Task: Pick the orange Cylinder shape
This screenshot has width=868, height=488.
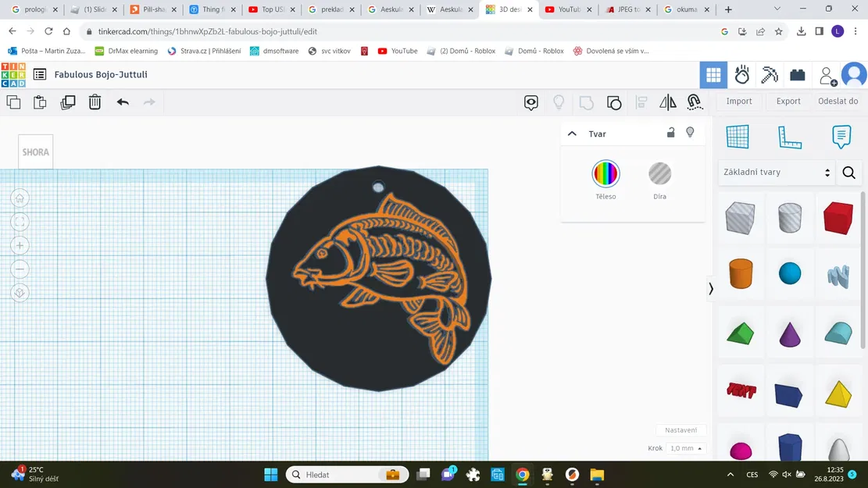Action: click(x=741, y=274)
